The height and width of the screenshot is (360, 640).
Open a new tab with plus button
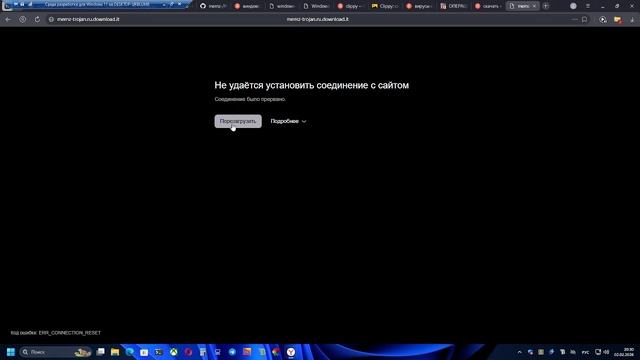(x=546, y=6)
